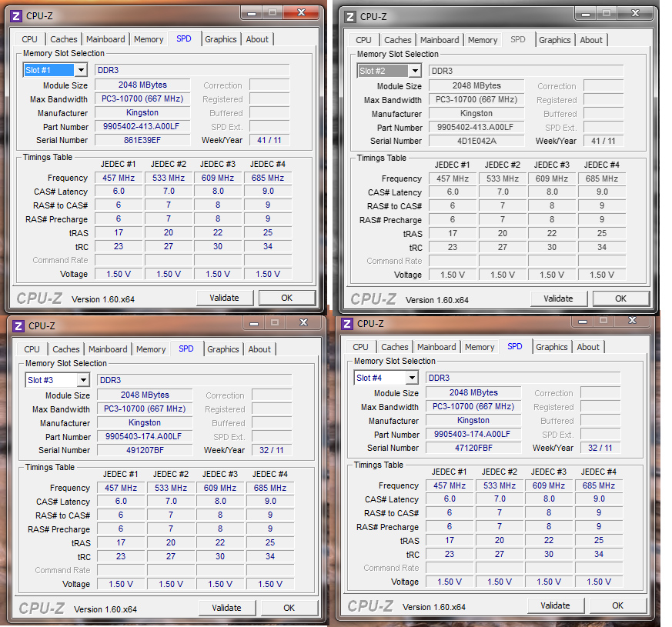Close the Slot #1 CPU-Z window
Image resolution: width=672 pixels, height=627 pixels.
coord(301,13)
